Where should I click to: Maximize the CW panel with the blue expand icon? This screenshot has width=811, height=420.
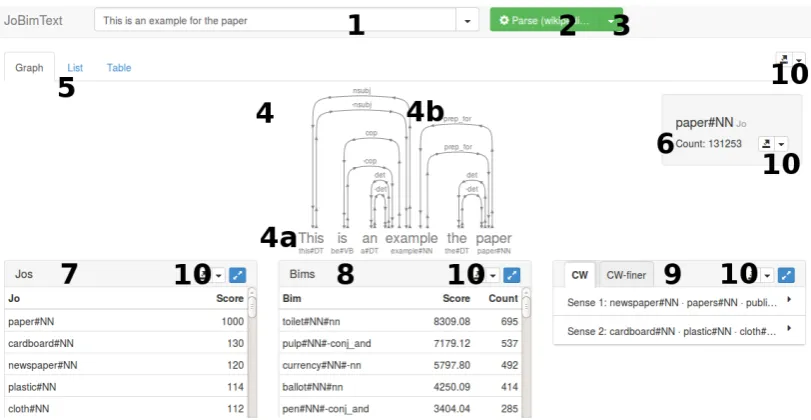[786, 275]
